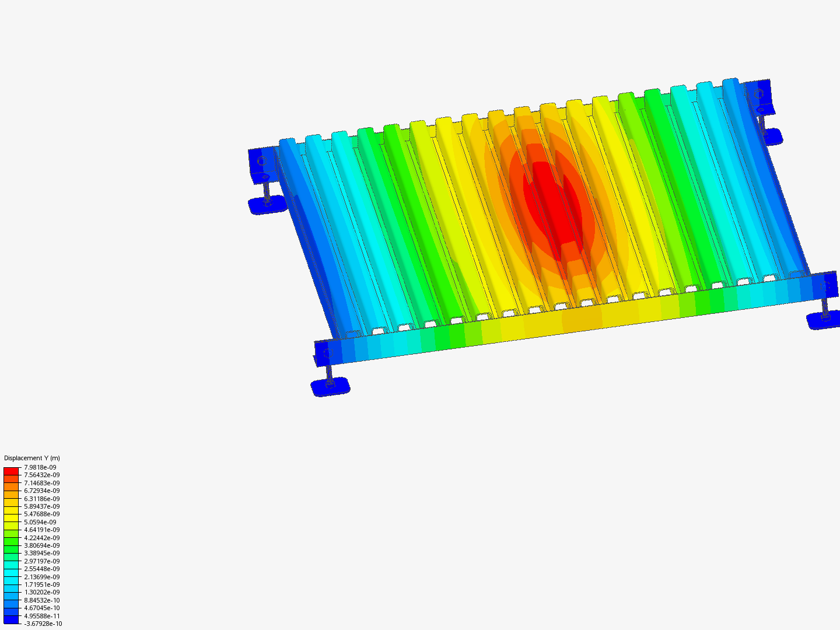Select the legend value 7.14683e-09
Image resolution: width=840 pixels, height=630 pixels.
(x=41, y=483)
